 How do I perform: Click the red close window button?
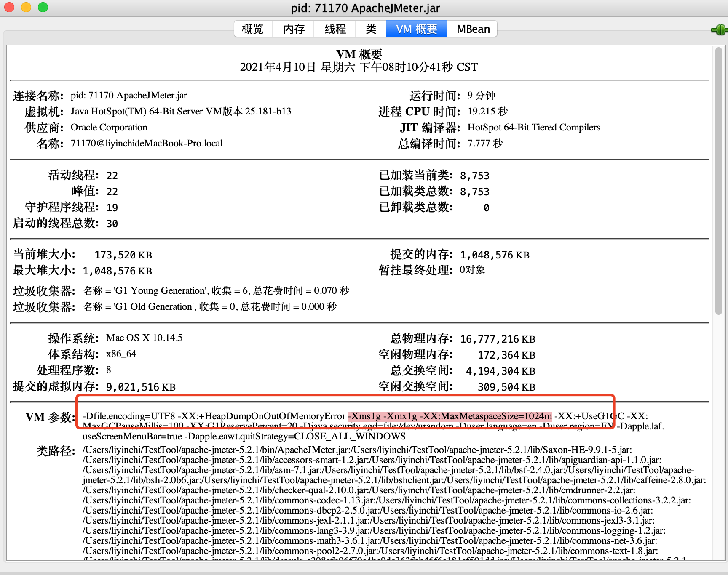pos(9,7)
